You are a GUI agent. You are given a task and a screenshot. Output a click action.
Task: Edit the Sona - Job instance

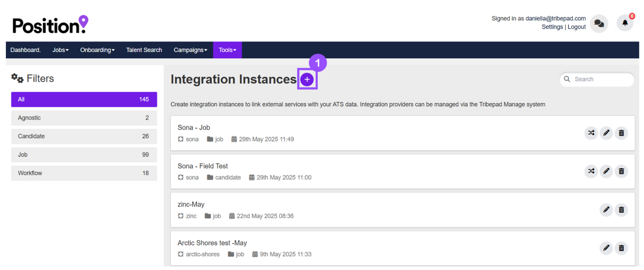606,133
